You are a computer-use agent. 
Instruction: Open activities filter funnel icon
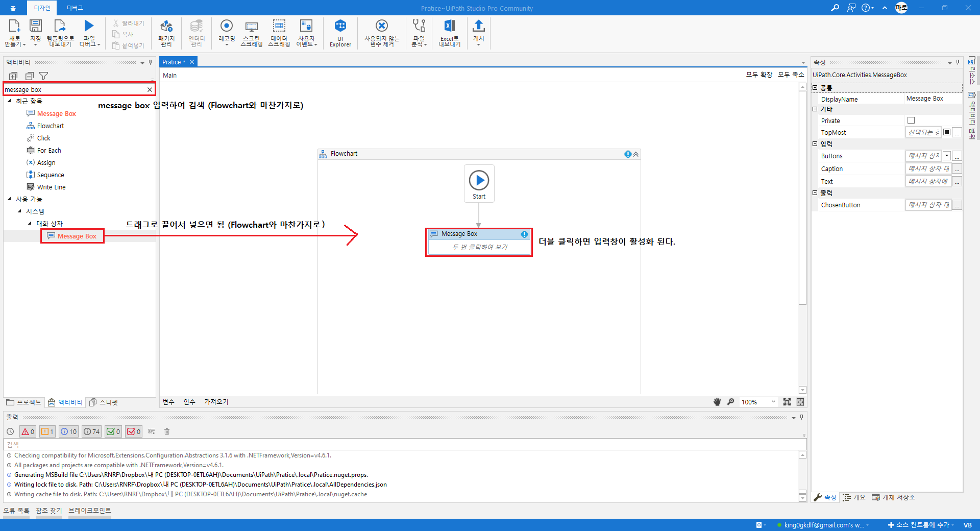coord(44,76)
